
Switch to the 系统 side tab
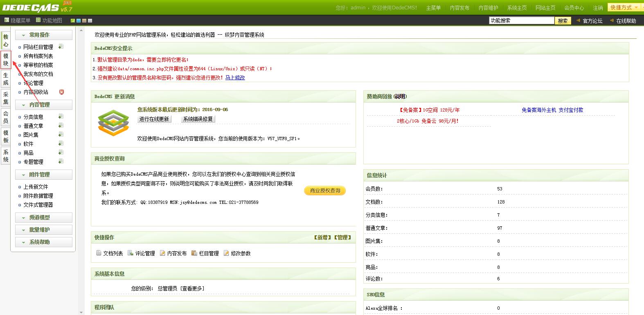point(6,156)
